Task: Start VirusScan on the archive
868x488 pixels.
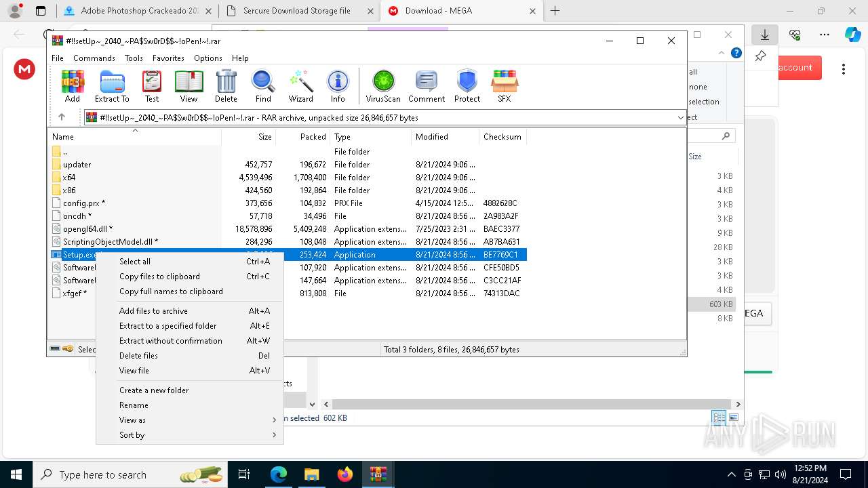Action: point(383,86)
